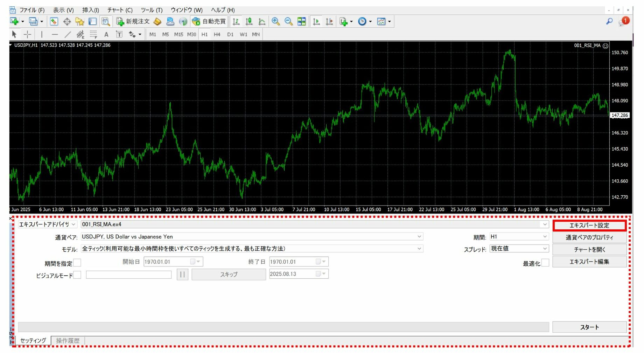
Task: Click the visual mode speed slider
Action: pos(128,275)
